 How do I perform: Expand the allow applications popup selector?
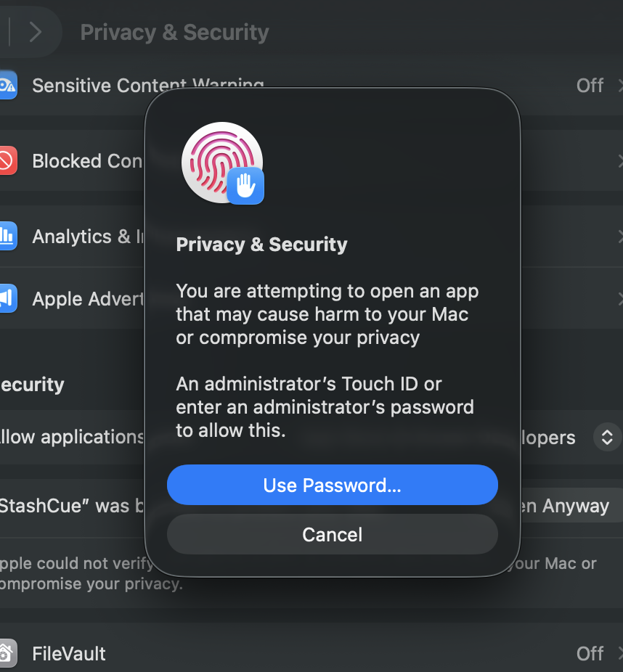coord(607,437)
